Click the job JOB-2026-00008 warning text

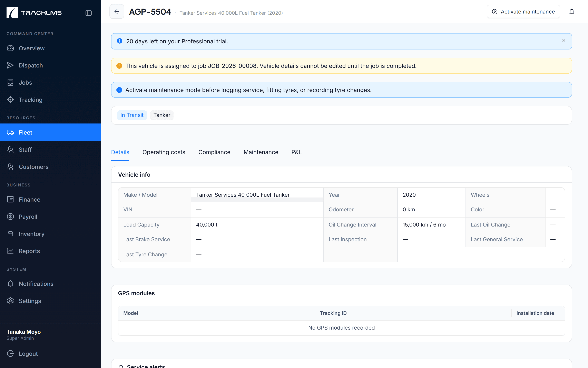pyautogui.click(x=271, y=66)
